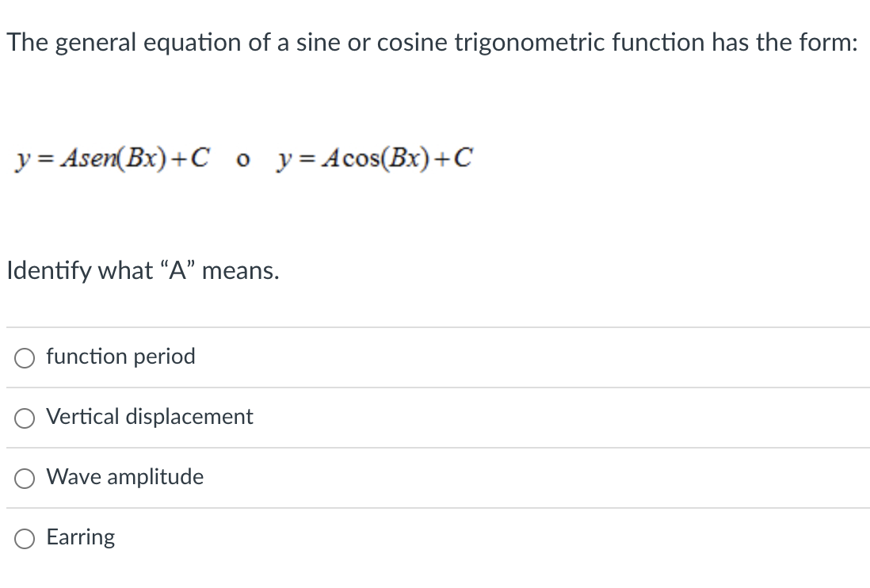The width and height of the screenshot is (870, 588).
Task: Click the 'A' variable in the sine equation
Action: click(71, 158)
